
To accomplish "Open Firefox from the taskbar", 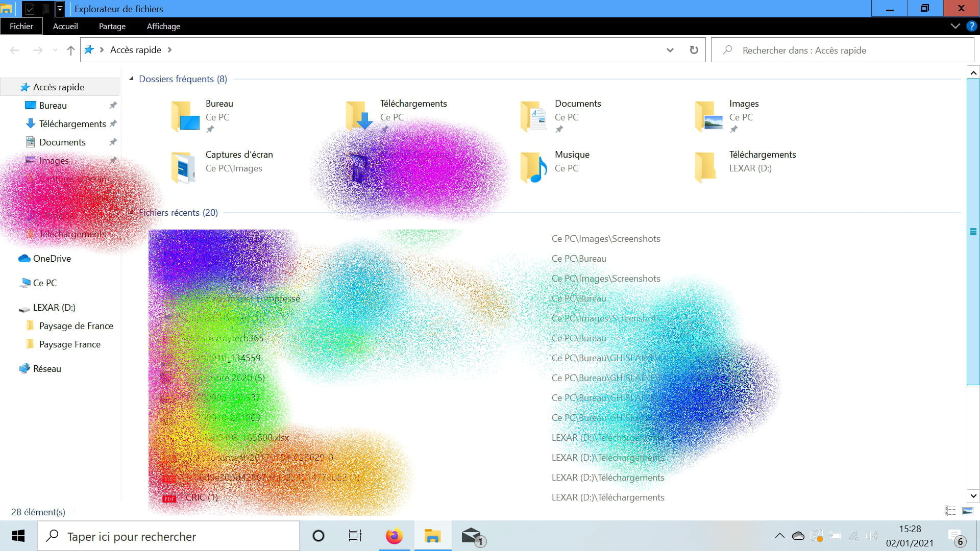I will pos(394,536).
